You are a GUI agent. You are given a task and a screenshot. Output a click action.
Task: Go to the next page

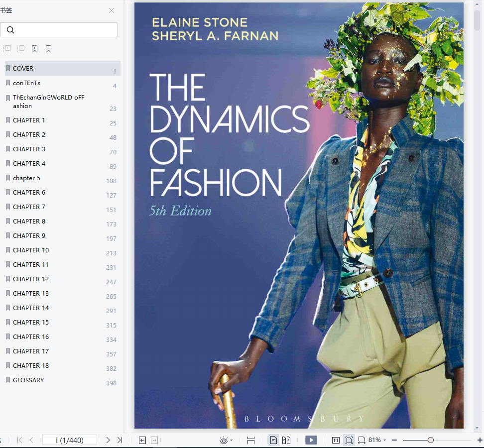pyautogui.click(x=108, y=441)
